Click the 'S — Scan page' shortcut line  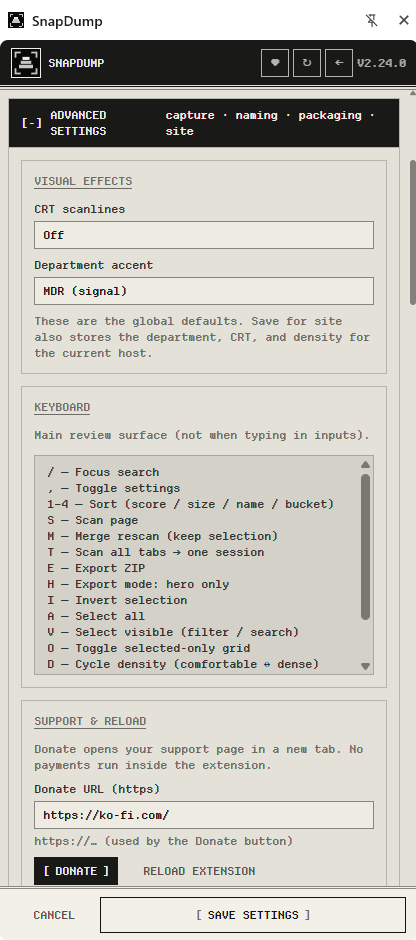(x=93, y=520)
